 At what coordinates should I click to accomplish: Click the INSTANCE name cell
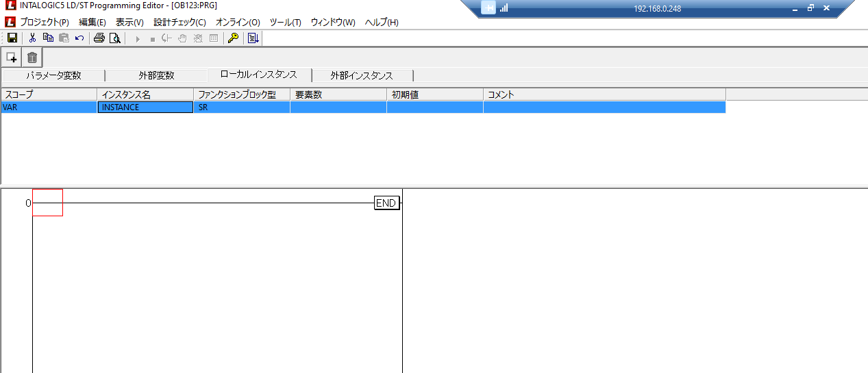tap(145, 107)
